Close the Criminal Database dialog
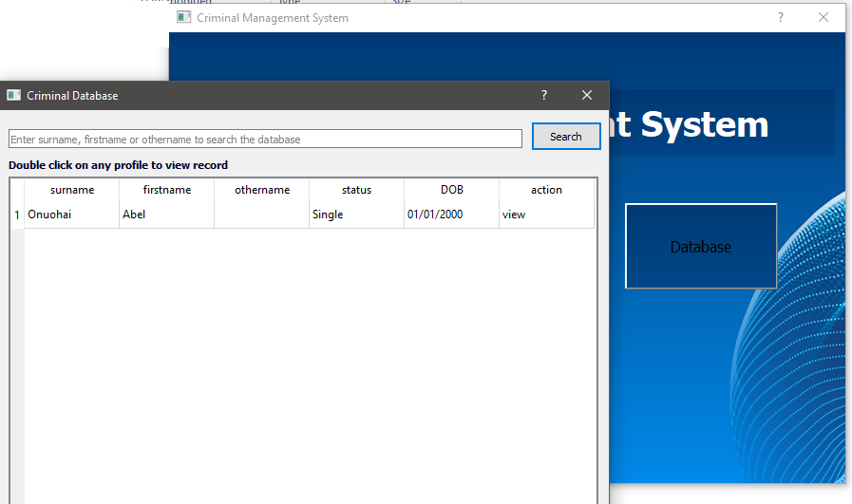This screenshot has width=852, height=504. click(587, 95)
